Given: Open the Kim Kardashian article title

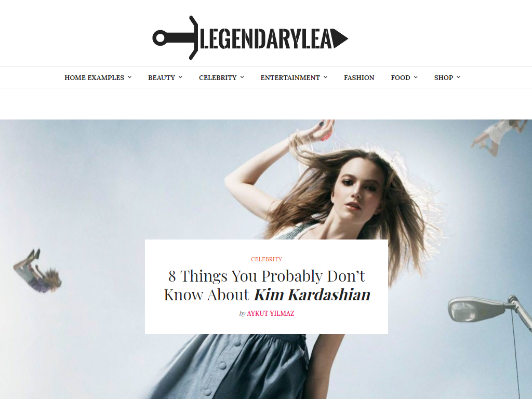Looking at the screenshot, I should pos(267,285).
